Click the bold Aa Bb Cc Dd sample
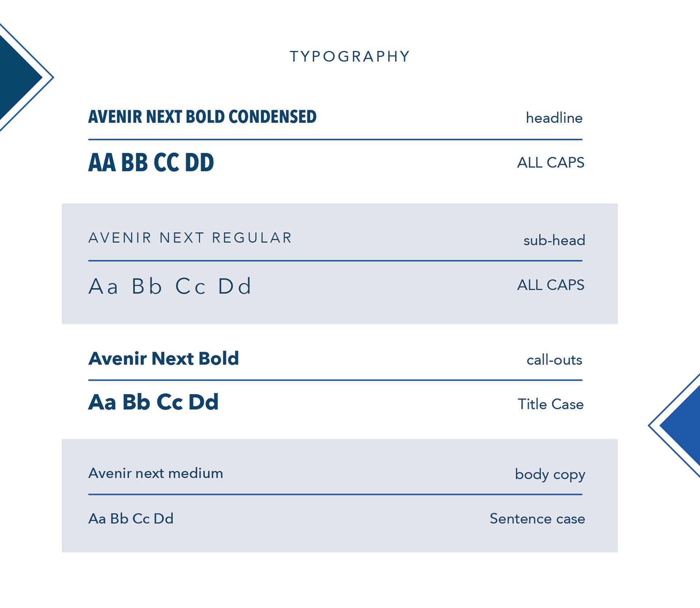This screenshot has height=608, width=700. pos(153,402)
